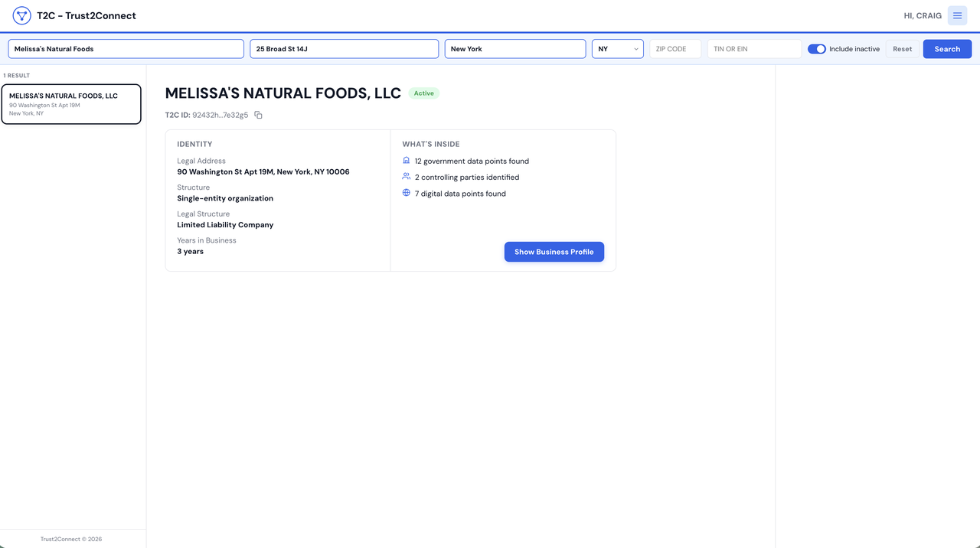The width and height of the screenshot is (980, 548).
Task: Click the Search button
Action: pos(947,49)
